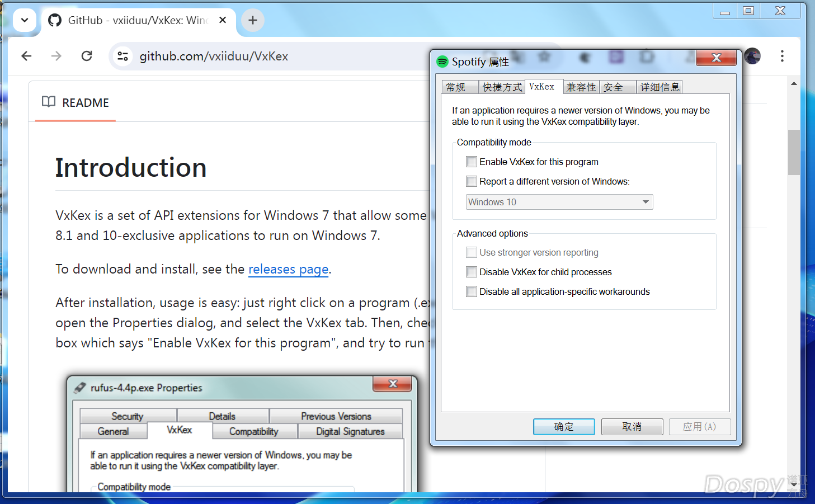Go forward in Chrome browser

(56, 56)
